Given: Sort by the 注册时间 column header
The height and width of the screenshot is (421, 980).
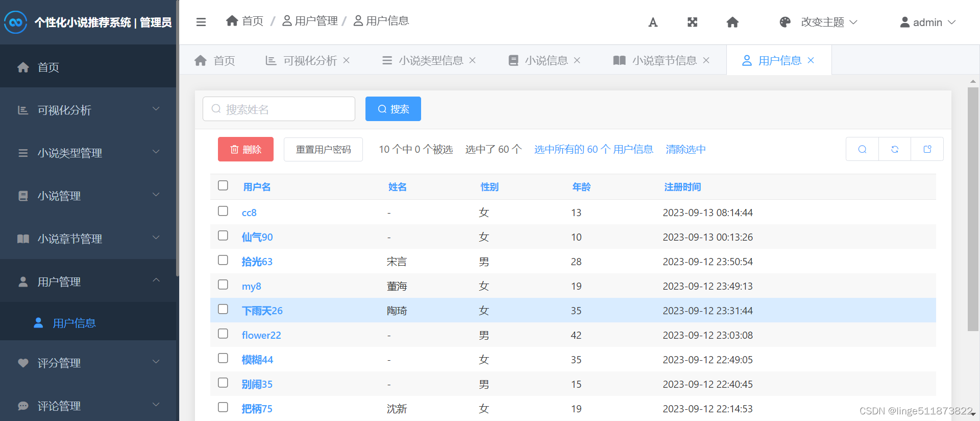Looking at the screenshot, I should point(682,187).
